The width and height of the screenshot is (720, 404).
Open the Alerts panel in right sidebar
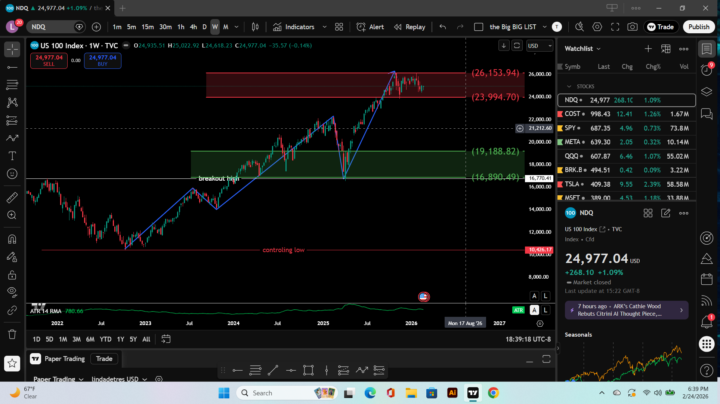707,71
